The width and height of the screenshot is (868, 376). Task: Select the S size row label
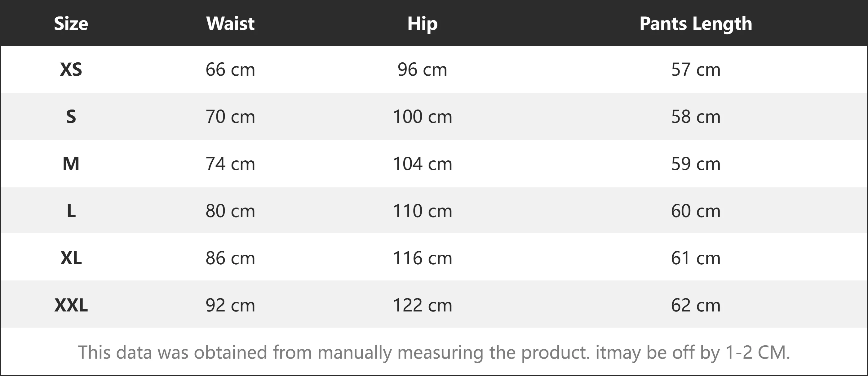point(71,117)
